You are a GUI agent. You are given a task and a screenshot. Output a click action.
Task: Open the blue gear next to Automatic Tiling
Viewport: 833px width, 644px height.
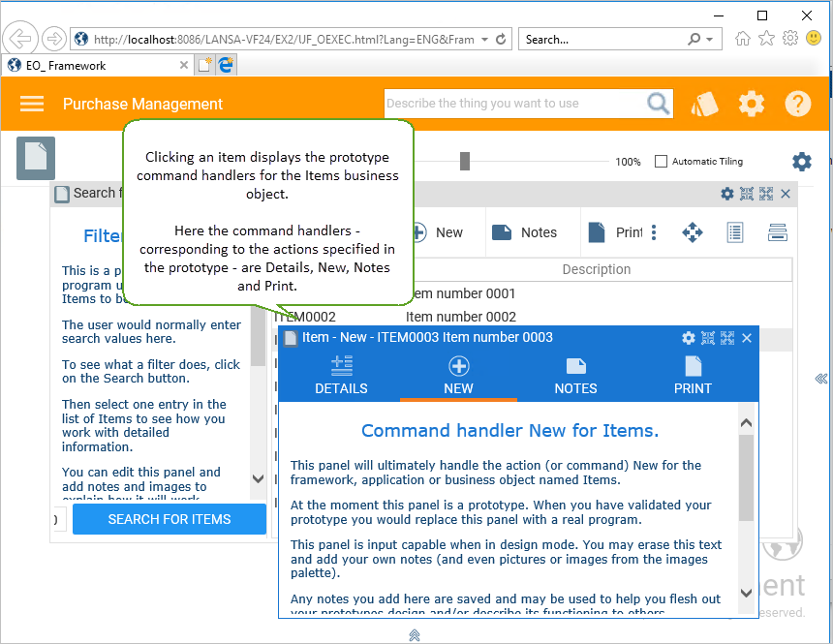click(x=802, y=162)
